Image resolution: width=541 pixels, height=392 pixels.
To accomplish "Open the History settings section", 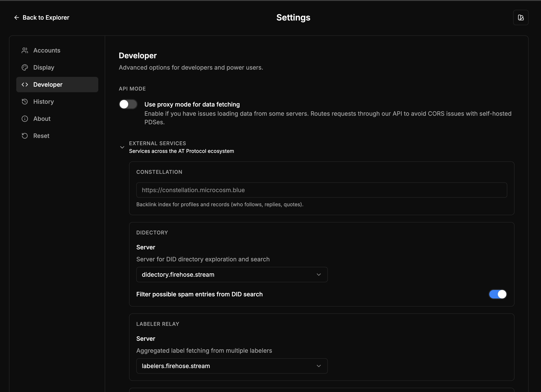I will tap(44, 102).
